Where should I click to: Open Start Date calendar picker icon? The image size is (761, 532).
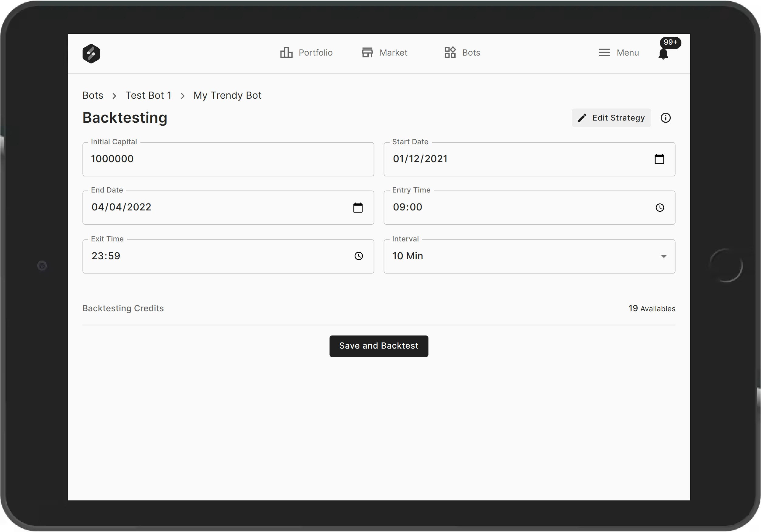coord(659,159)
